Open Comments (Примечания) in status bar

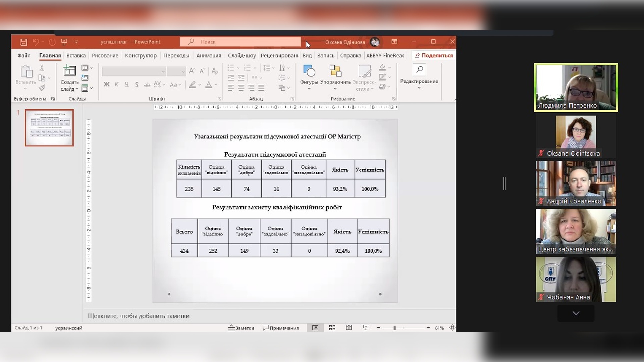click(x=281, y=328)
